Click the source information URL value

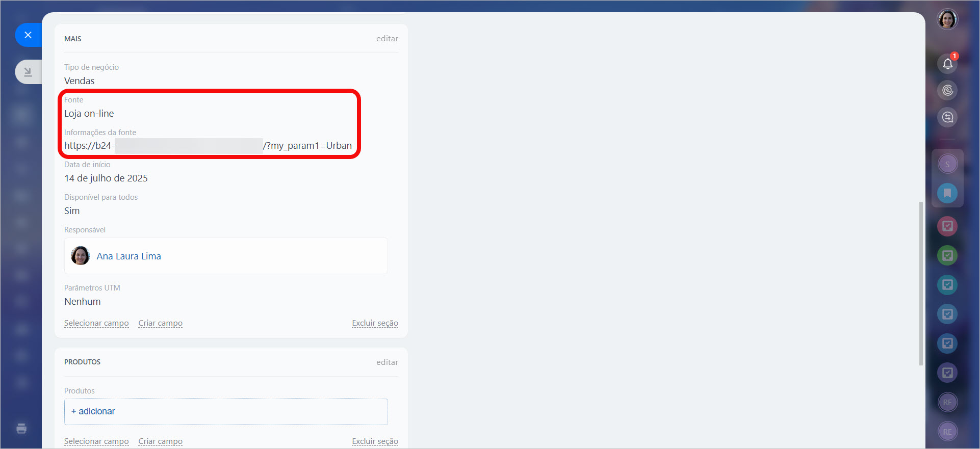click(x=208, y=146)
